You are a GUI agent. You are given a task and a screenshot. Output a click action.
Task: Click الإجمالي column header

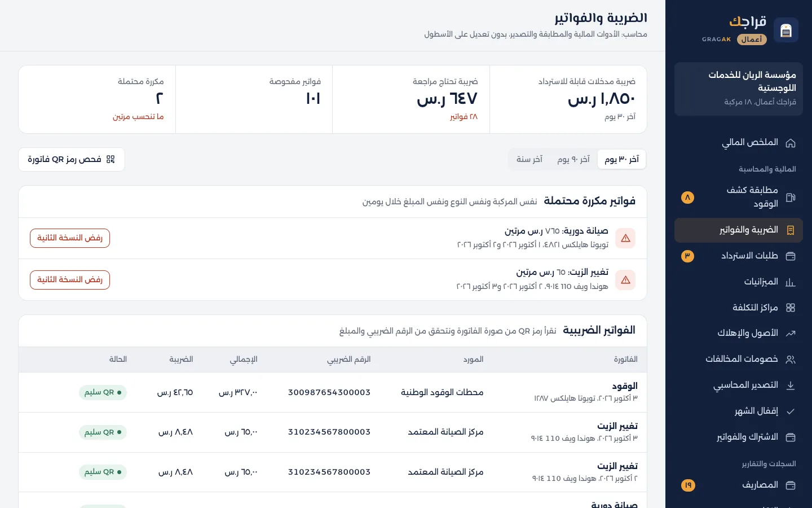point(244,360)
